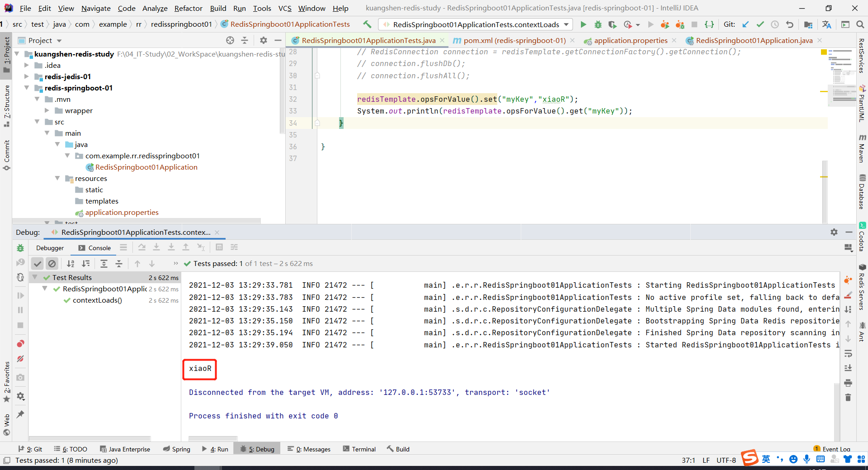Open Project panel gear options
Image resolution: width=868 pixels, height=470 pixels.
[x=264, y=40]
